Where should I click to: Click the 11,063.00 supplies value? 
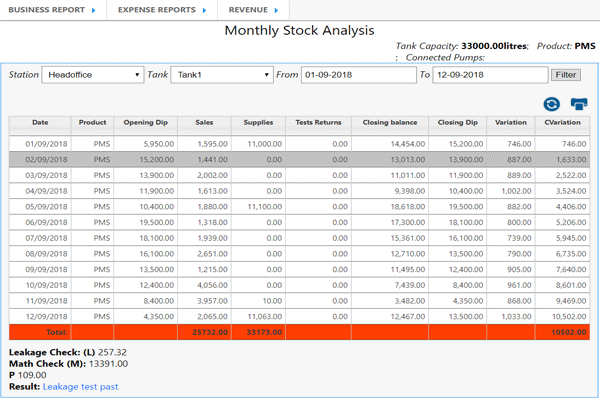coord(265,317)
